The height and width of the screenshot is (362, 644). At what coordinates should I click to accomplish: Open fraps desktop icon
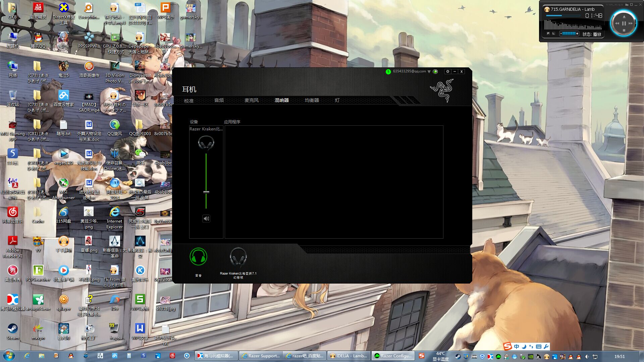point(115,331)
